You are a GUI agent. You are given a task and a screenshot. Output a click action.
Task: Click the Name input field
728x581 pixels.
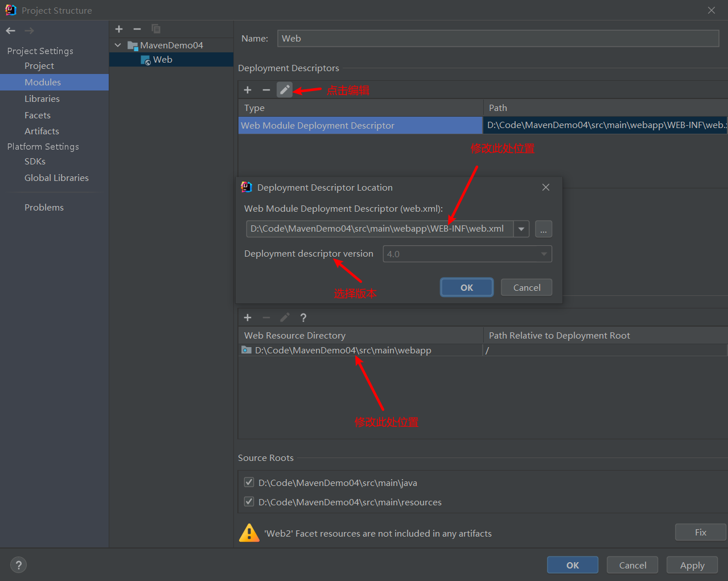(x=498, y=38)
